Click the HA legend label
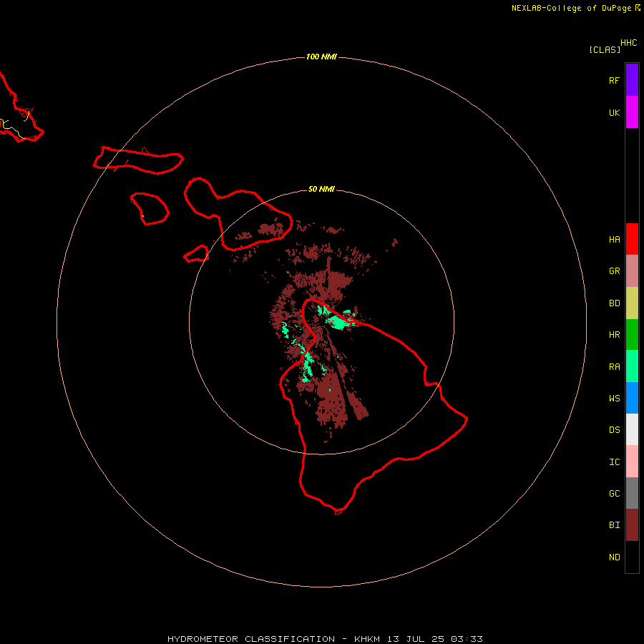Screen dimensions: 644x644 [614, 239]
